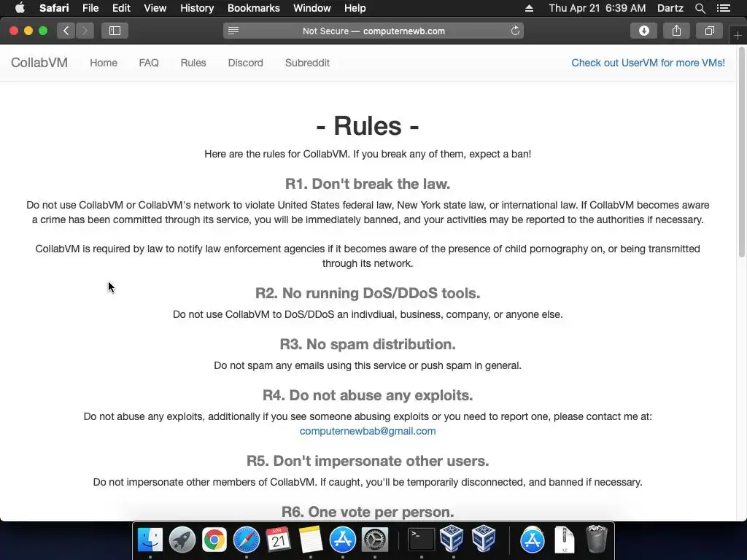The image size is (747, 560).
Task: Show all tabs overview
Action: (x=709, y=31)
